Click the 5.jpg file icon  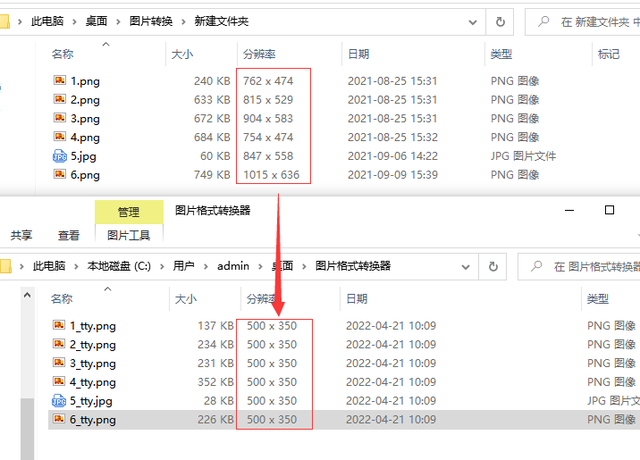[60, 156]
